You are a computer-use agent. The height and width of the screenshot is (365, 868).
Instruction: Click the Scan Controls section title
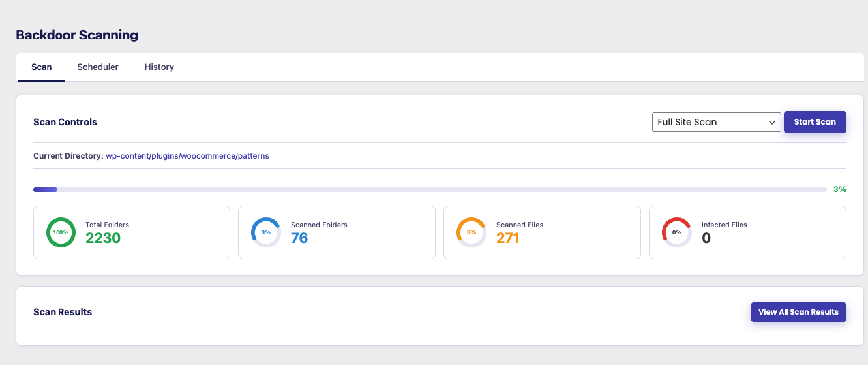(x=65, y=122)
